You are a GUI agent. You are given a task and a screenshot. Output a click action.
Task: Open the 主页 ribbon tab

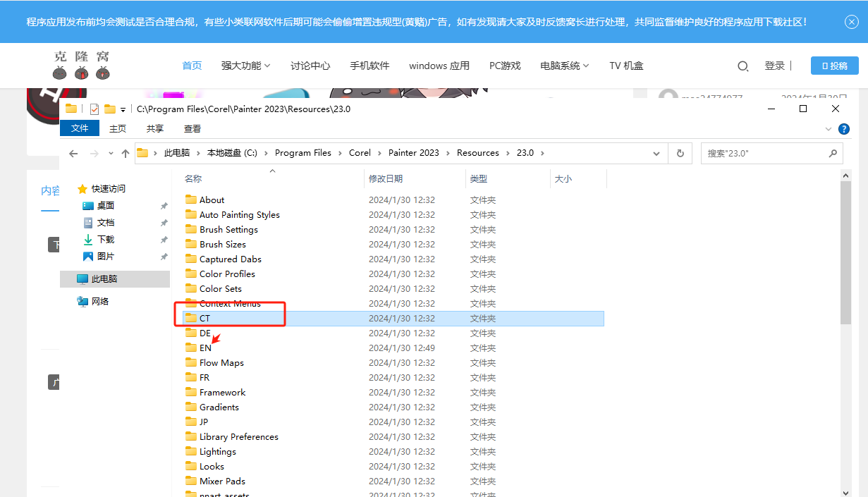click(x=118, y=128)
